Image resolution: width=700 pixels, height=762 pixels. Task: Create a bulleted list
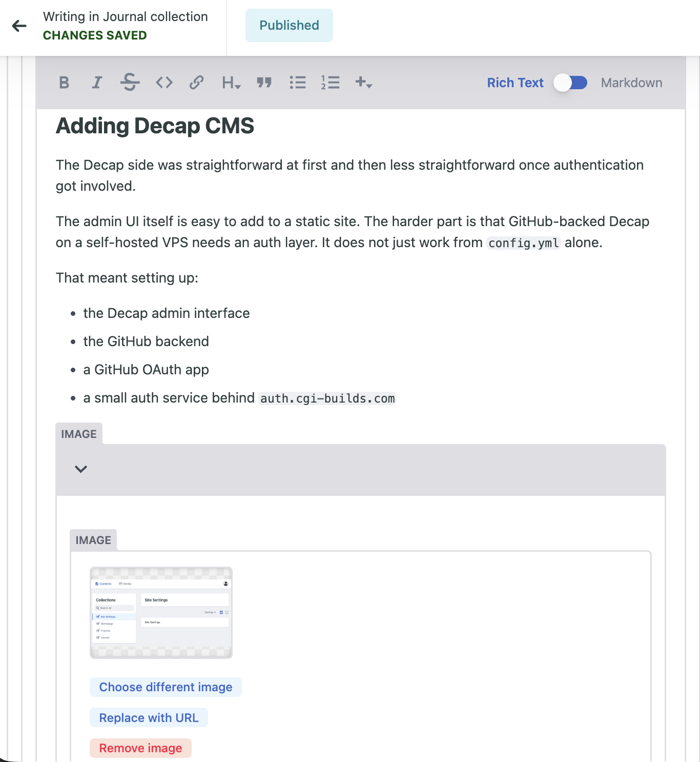tap(297, 83)
